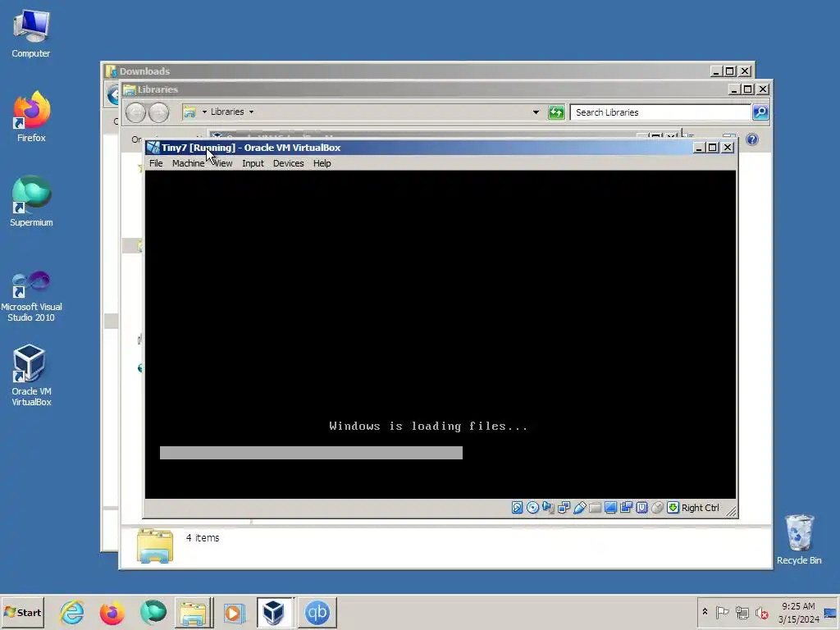Open address bar history dropdown in Libraries window
Viewport: 840px width, 630px height.
(536, 112)
